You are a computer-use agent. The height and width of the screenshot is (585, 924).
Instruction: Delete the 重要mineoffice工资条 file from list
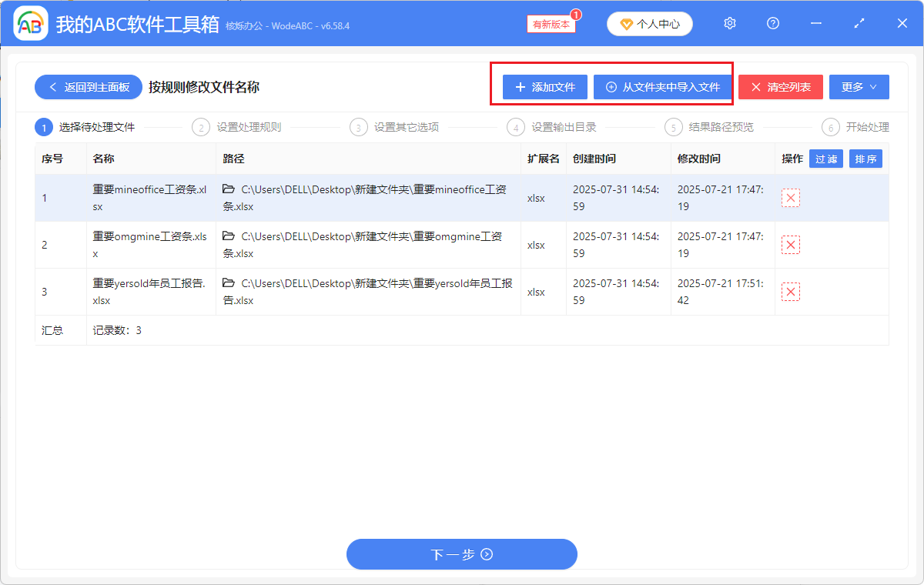[x=790, y=197]
